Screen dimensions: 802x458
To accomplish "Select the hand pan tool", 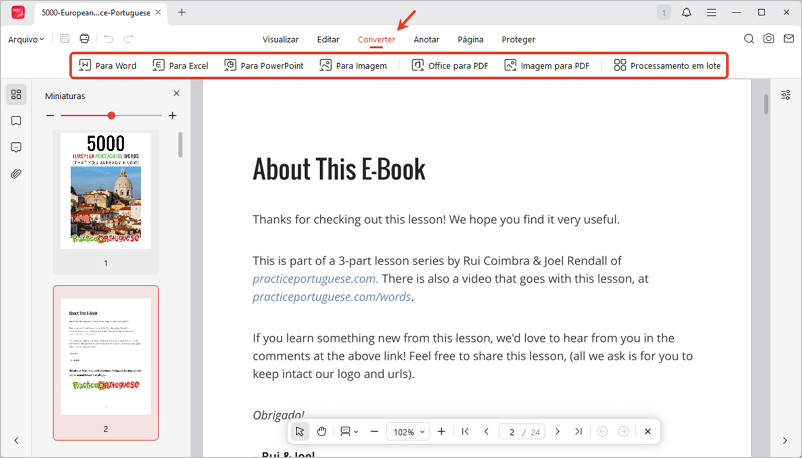I will [x=322, y=431].
